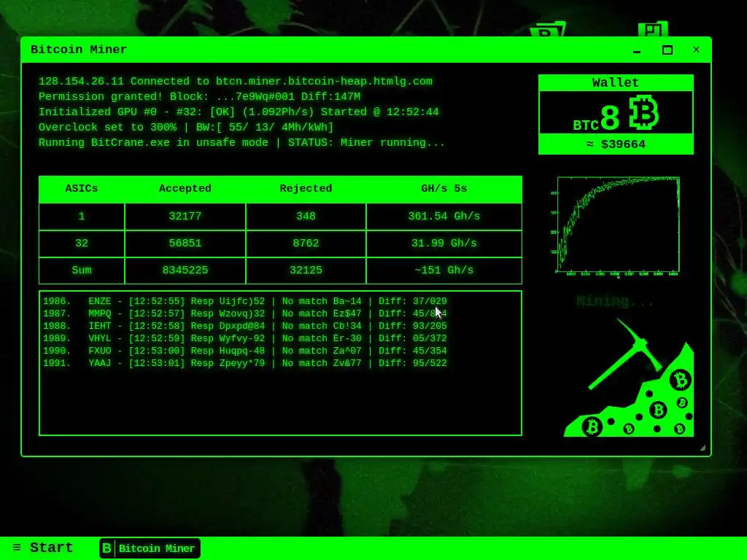Click log entry 1988 IEHT
This screenshot has height=560, width=747.
245,326
